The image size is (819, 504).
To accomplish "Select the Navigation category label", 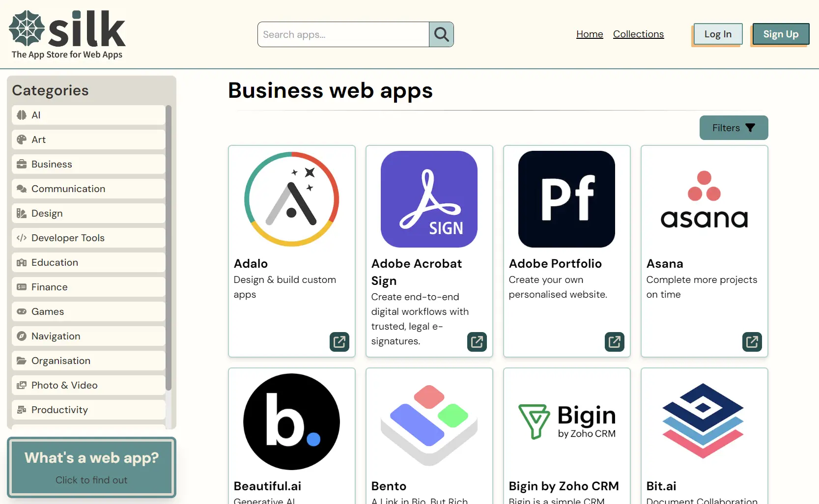I will 56,336.
